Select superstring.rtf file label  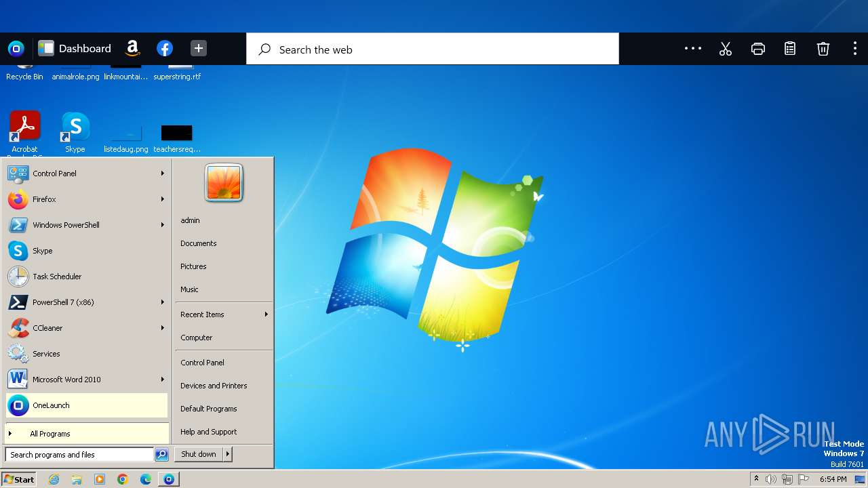177,77
